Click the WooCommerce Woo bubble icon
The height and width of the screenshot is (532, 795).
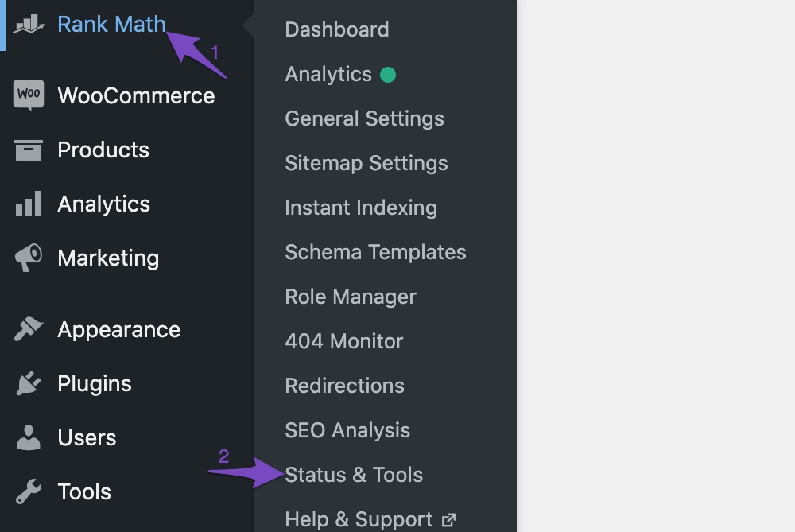click(29, 95)
